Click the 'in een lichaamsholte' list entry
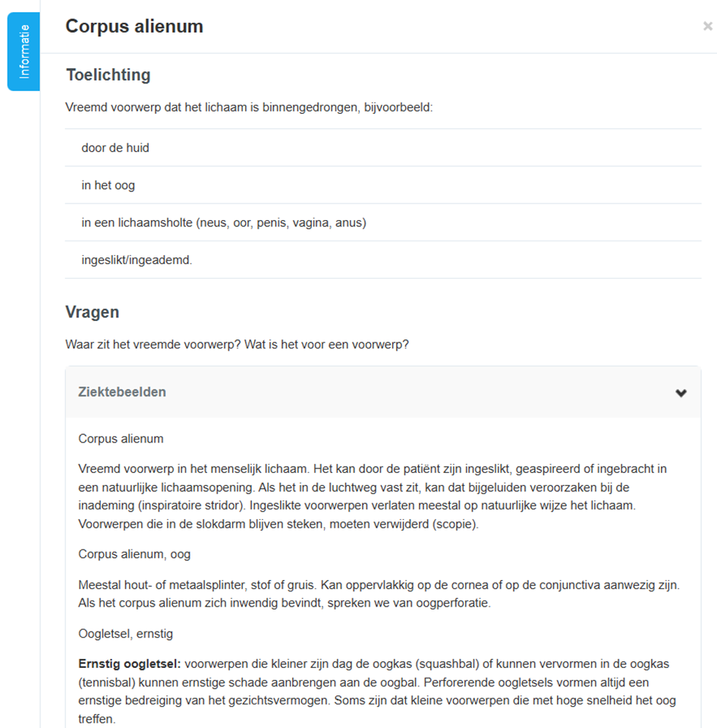717x728 pixels. [x=224, y=222]
